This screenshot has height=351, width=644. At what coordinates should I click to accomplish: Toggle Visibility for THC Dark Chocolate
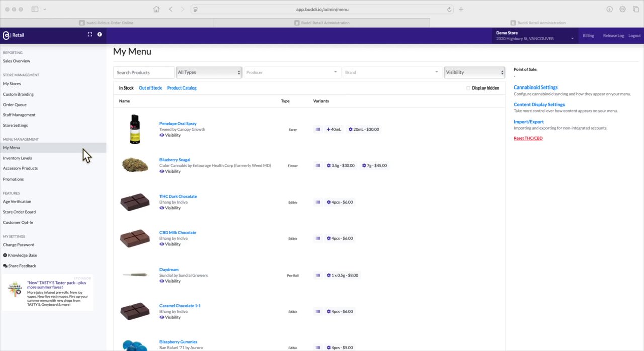(170, 208)
